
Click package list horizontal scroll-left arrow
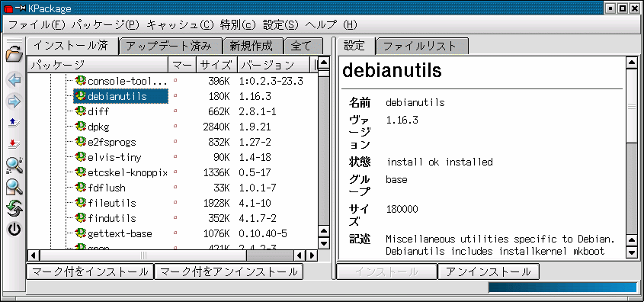click(x=34, y=255)
